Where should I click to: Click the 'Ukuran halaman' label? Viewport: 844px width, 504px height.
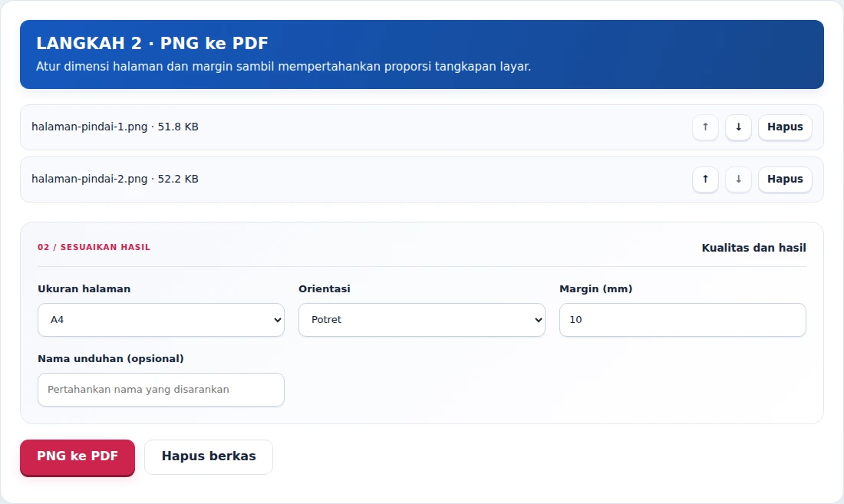pyautogui.click(x=84, y=289)
